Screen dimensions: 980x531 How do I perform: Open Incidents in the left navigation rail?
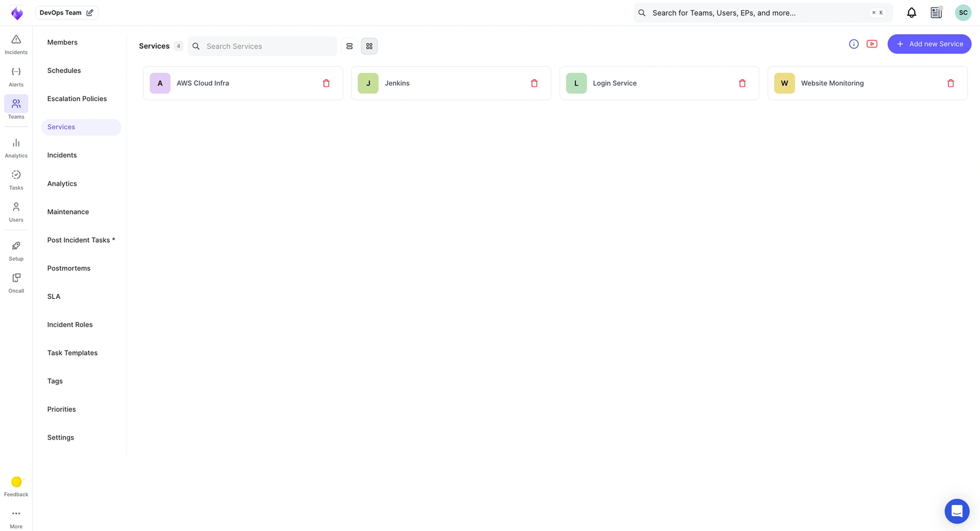(16, 44)
